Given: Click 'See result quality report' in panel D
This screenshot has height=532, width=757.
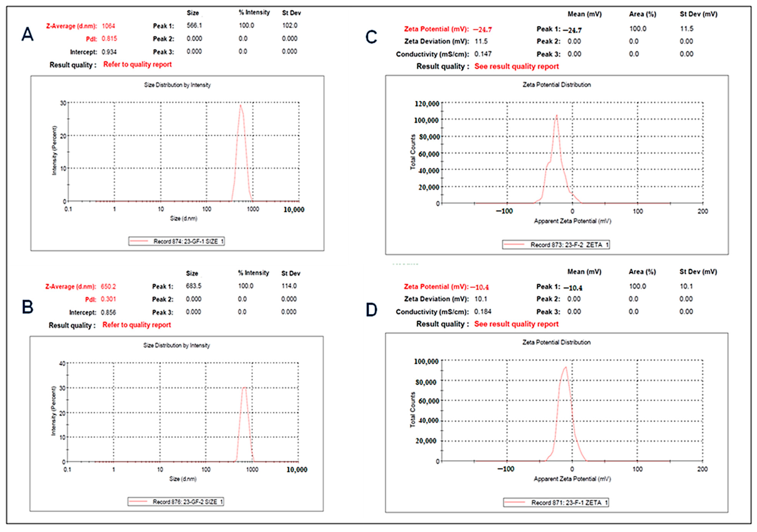Looking at the screenshot, I should [x=516, y=324].
